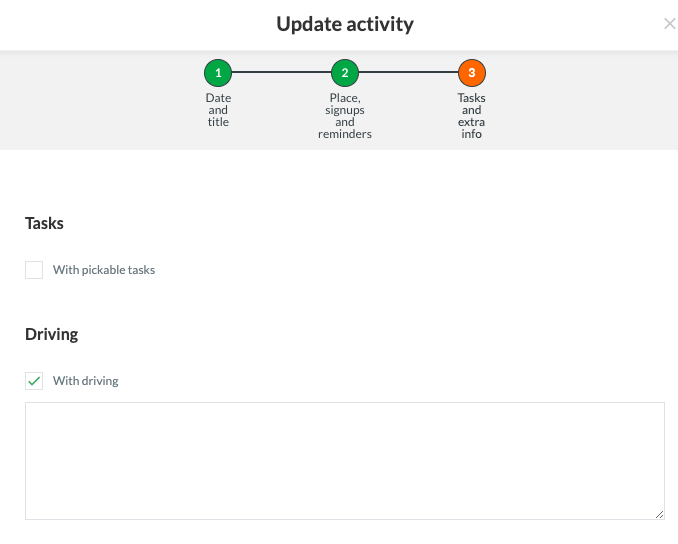678x544 pixels.
Task: Open the 'Date and title' step label
Action: 218,110
